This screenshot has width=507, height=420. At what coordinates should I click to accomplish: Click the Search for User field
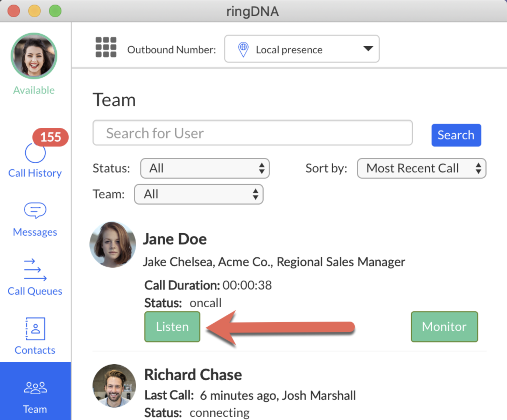252,133
